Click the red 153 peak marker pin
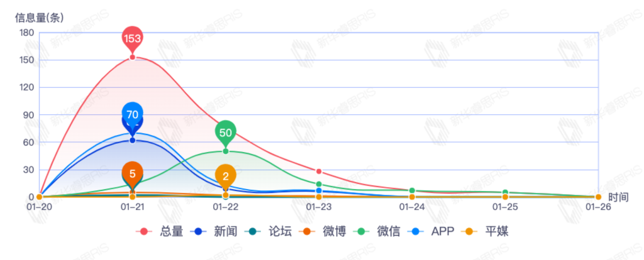 (x=132, y=38)
